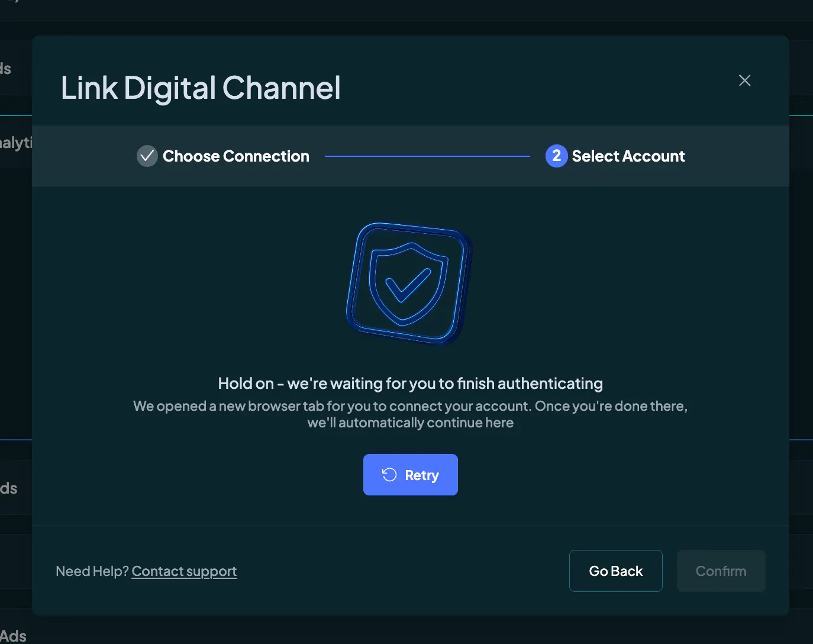Click the 'Hold on' waiting heading text
This screenshot has width=813, height=644.
411,384
